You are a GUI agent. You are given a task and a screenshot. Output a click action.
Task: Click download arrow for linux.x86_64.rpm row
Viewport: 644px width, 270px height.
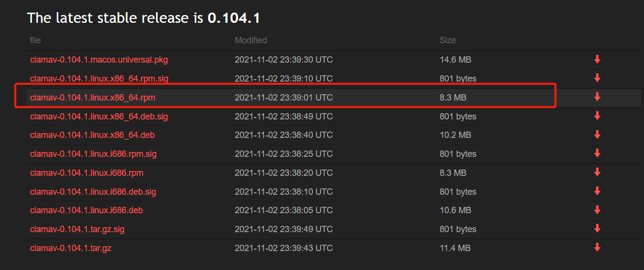[597, 97]
